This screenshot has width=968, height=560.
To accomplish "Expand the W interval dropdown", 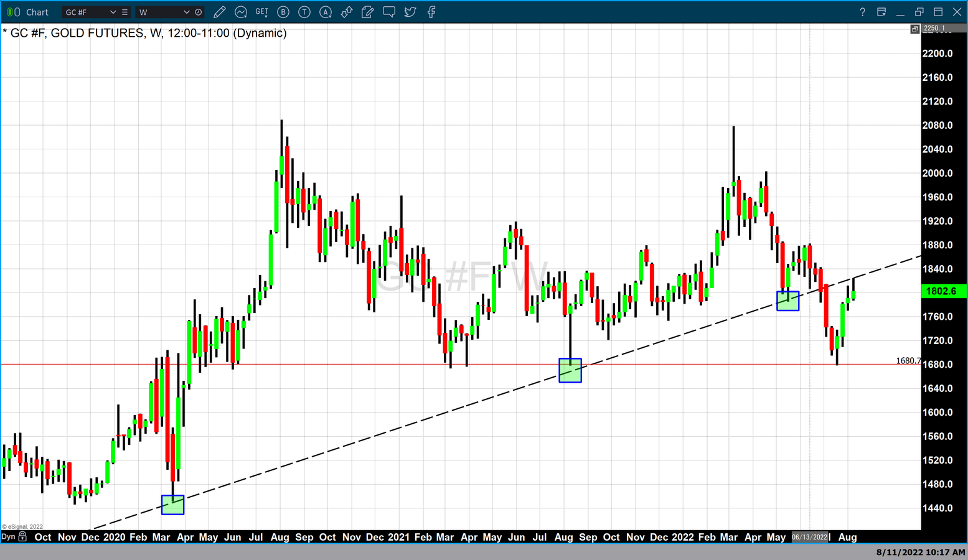I will [186, 12].
